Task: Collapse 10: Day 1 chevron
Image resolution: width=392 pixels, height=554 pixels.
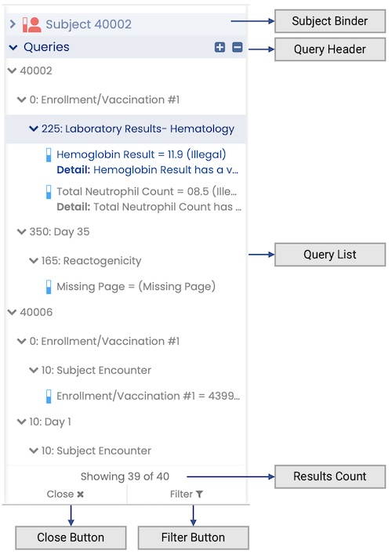Action: point(22,422)
